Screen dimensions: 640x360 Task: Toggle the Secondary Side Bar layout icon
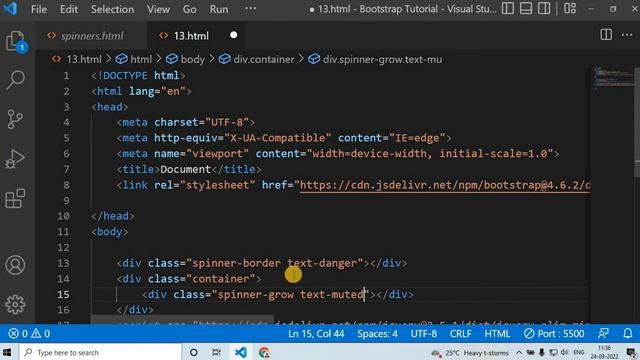[x=544, y=9]
